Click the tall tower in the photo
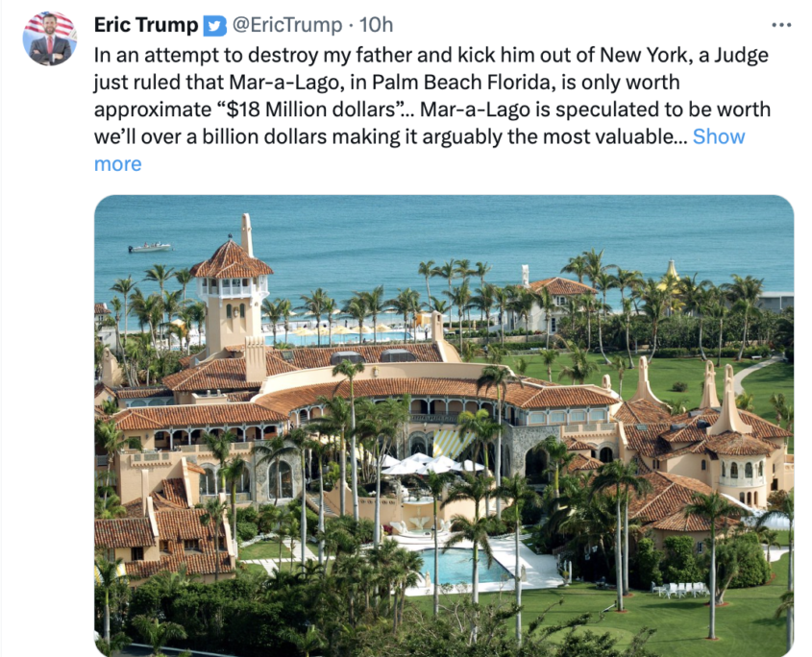 [232, 288]
